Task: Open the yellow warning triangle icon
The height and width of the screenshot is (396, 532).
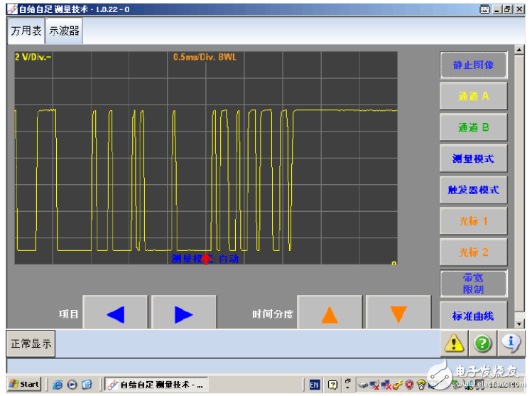Action: pyautogui.click(x=455, y=343)
